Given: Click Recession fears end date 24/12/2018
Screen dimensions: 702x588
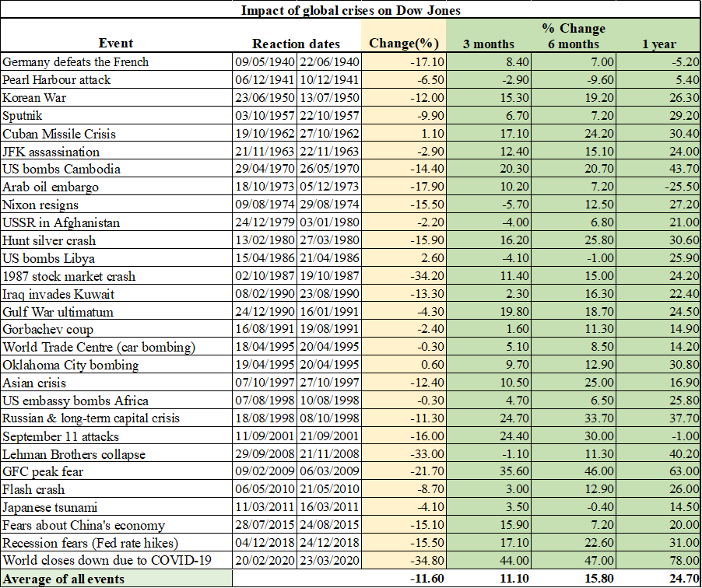Looking at the screenshot, I should (x=329, y=543).
